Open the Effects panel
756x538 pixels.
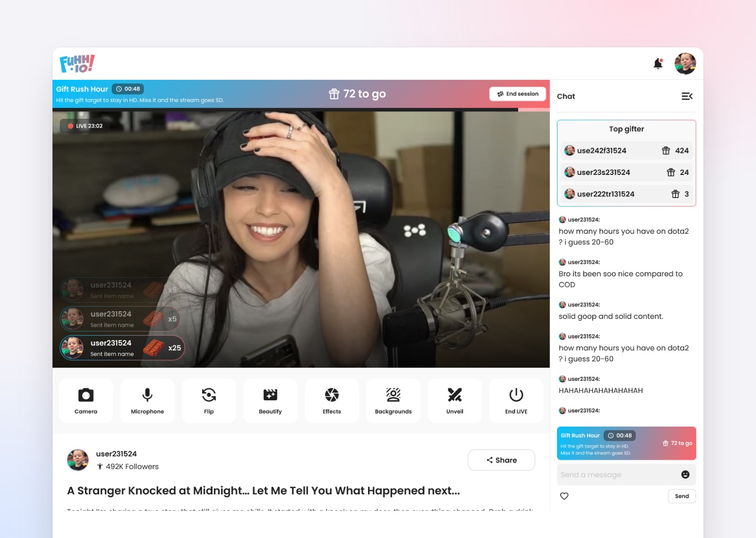click(x=332, y=401)
